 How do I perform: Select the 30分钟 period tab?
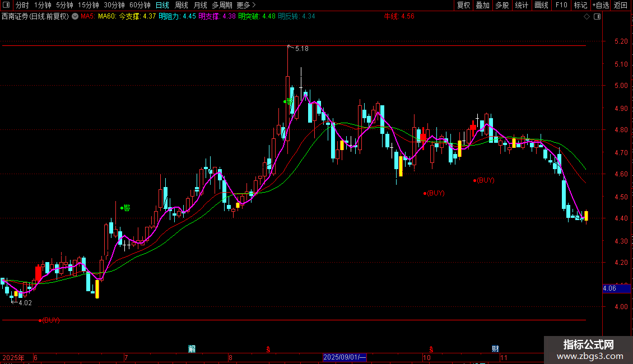coord(114,5)
